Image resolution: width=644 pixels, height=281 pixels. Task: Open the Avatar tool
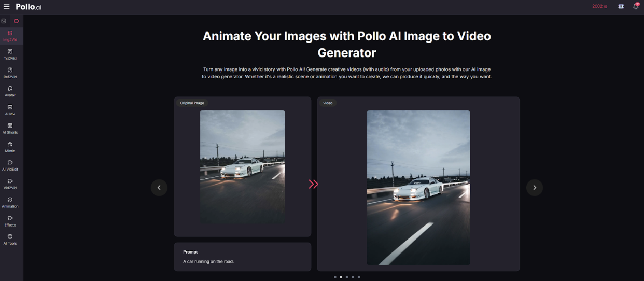[10, 91]
